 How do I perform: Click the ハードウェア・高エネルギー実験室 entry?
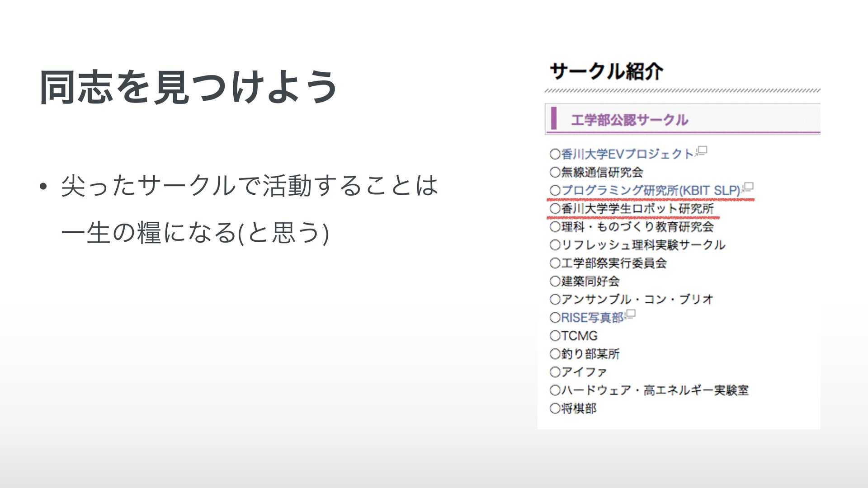(655, 390)
